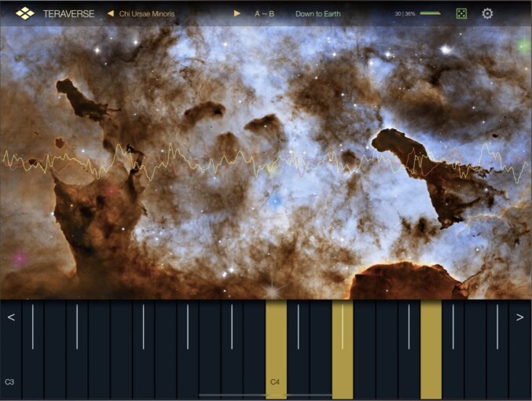This screenshot has width=532, height=401.
Task: Shift keyboard left with the < arrow
Action: tap(11, 317)
